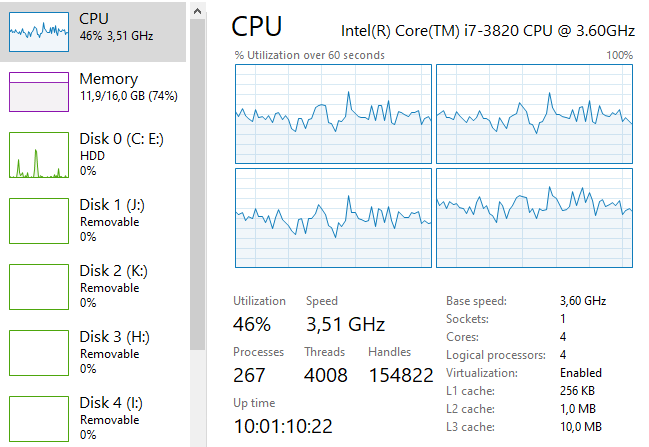Viewport: 649px width, 447px height.
Task: Click the Virtualization Enabled value
Action: coord(581,373)
